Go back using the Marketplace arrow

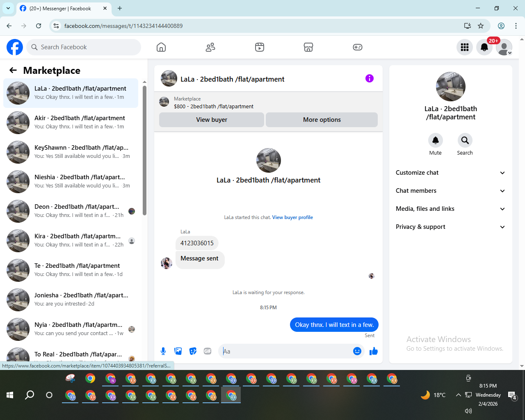coord(13,70)
